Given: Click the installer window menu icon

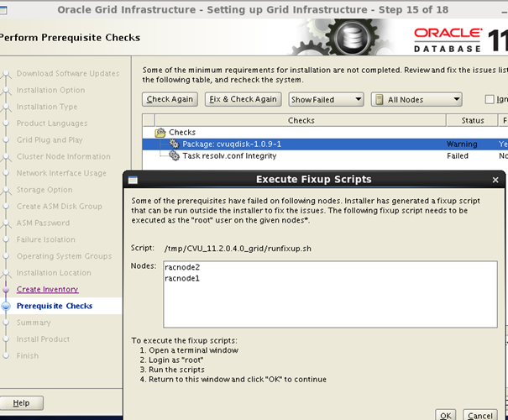Looking at the screenshot, I should pos(3,10).
